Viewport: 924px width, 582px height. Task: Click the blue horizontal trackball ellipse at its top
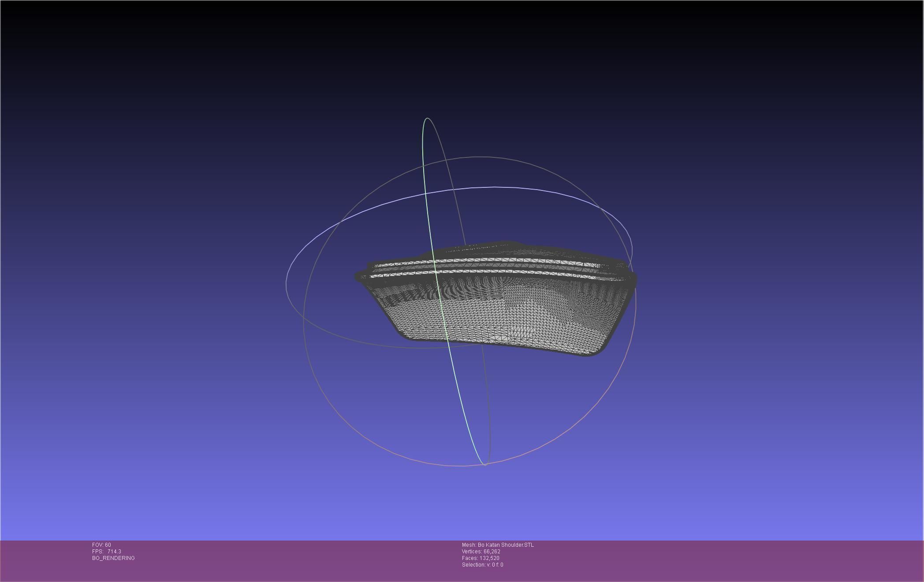(x=494, y=187)
